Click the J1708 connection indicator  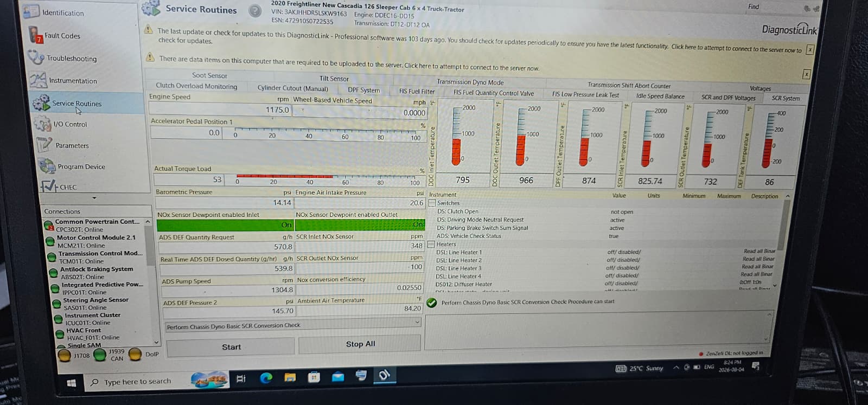[65, 355]
